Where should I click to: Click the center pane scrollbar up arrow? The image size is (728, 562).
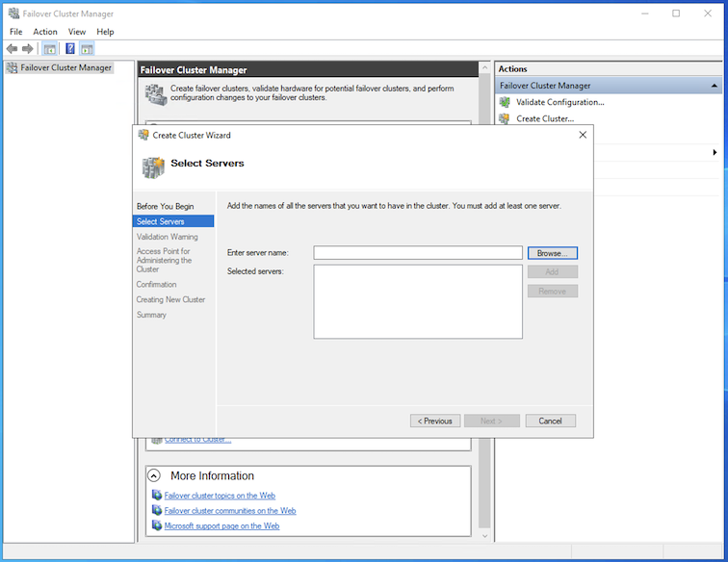484,67
